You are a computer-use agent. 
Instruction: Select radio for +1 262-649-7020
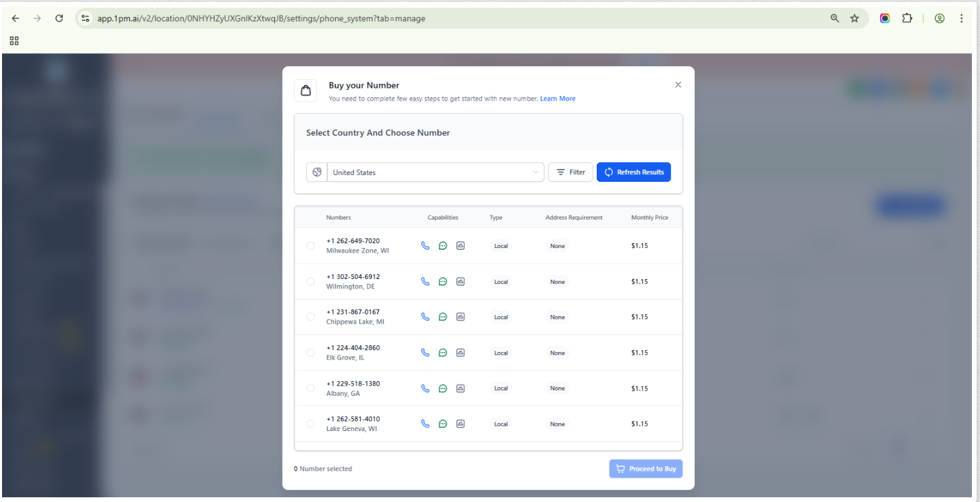[x=311, y=246]
